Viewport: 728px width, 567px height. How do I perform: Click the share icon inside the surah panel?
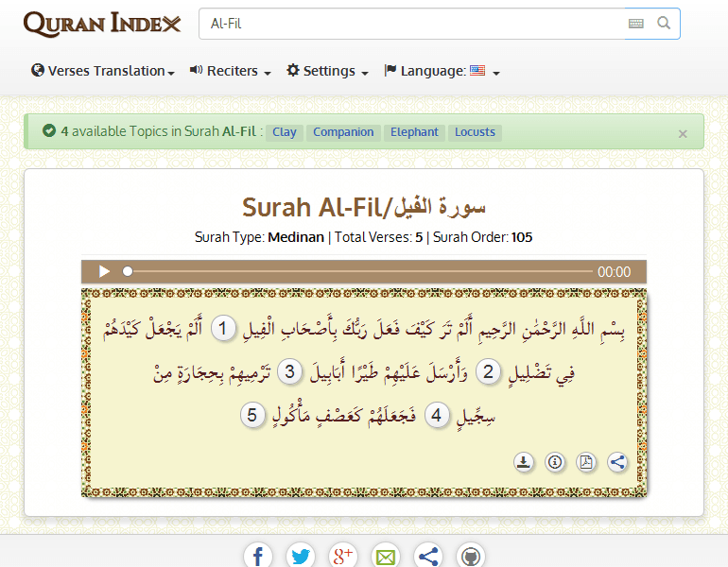click(x=617, y=462)
